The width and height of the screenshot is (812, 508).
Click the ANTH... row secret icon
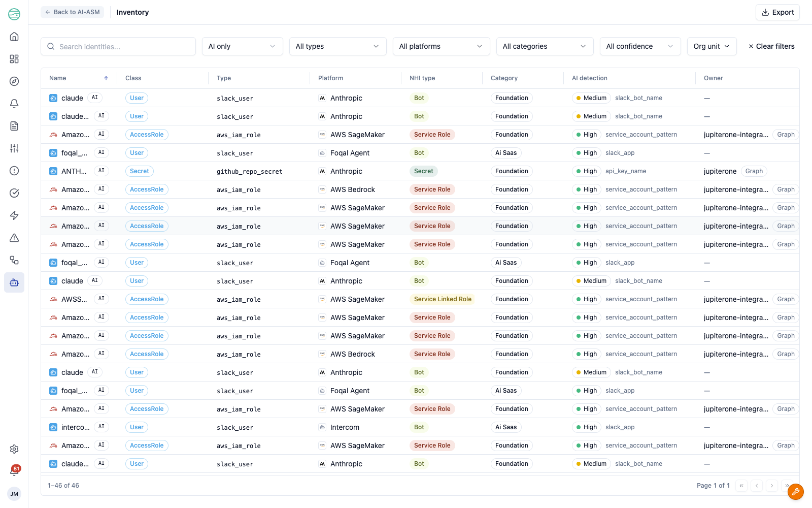pyautogui.click(x=53, y=171)
